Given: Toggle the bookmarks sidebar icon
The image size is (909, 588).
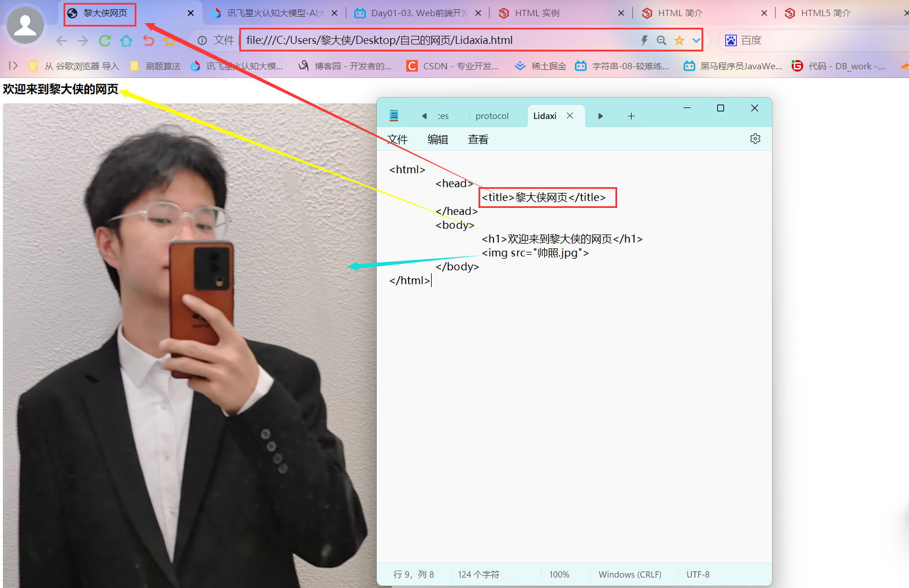Looking at the screenshot, I should pyautogui.click(x=13, y=66).
